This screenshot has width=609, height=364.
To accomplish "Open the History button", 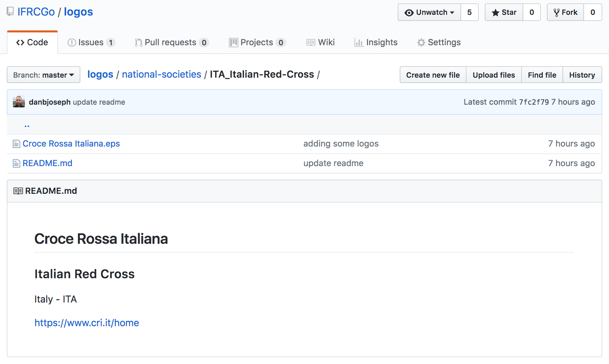I will [x=582, y=75].
